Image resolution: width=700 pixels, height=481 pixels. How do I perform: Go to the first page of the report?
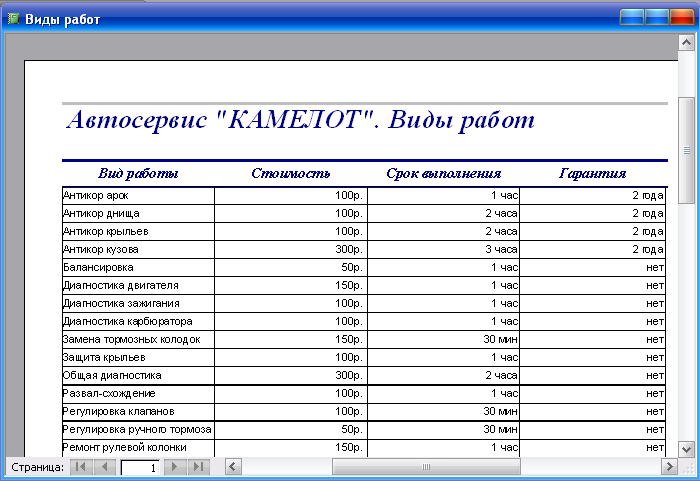point(80,467)
